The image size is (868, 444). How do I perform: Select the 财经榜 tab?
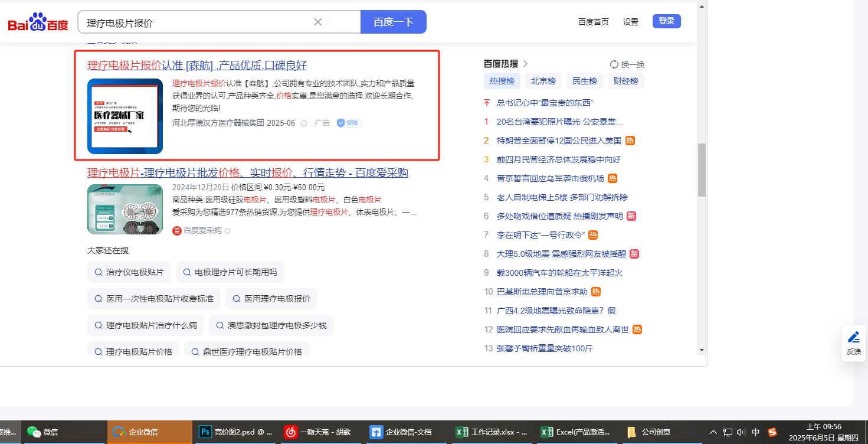626,81
